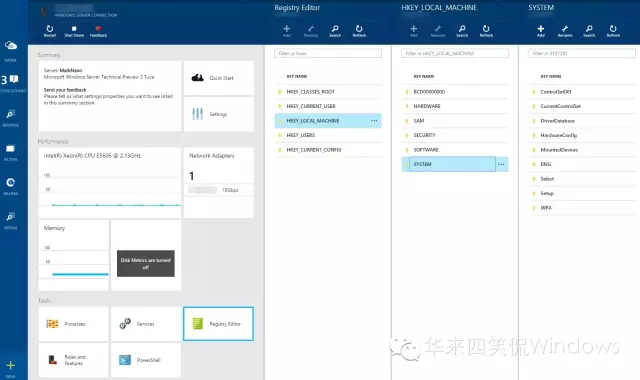Select the HARDWARE key
Viewport: 640px width, 380px height.
[x=455, y=106]
